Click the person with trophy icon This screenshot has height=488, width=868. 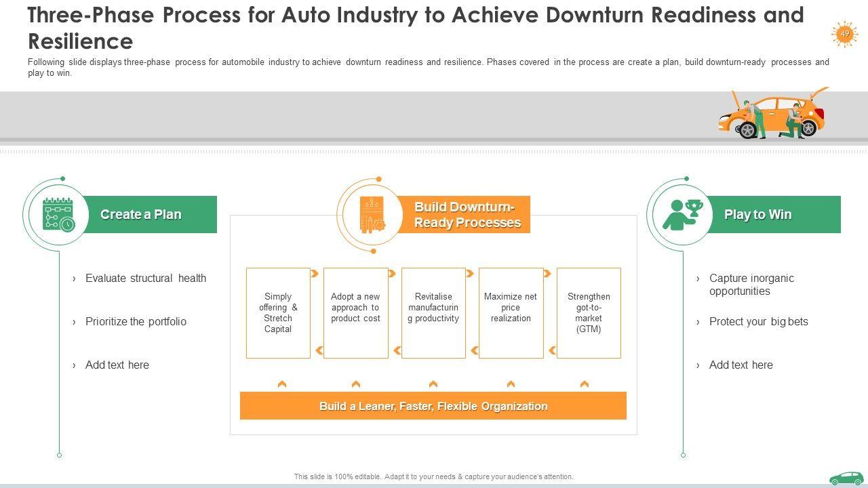pos(683,215)
